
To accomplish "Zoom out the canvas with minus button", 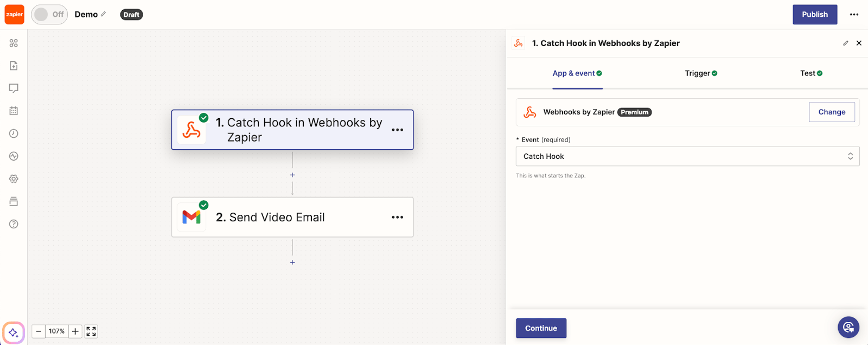I will pos(39,331).
